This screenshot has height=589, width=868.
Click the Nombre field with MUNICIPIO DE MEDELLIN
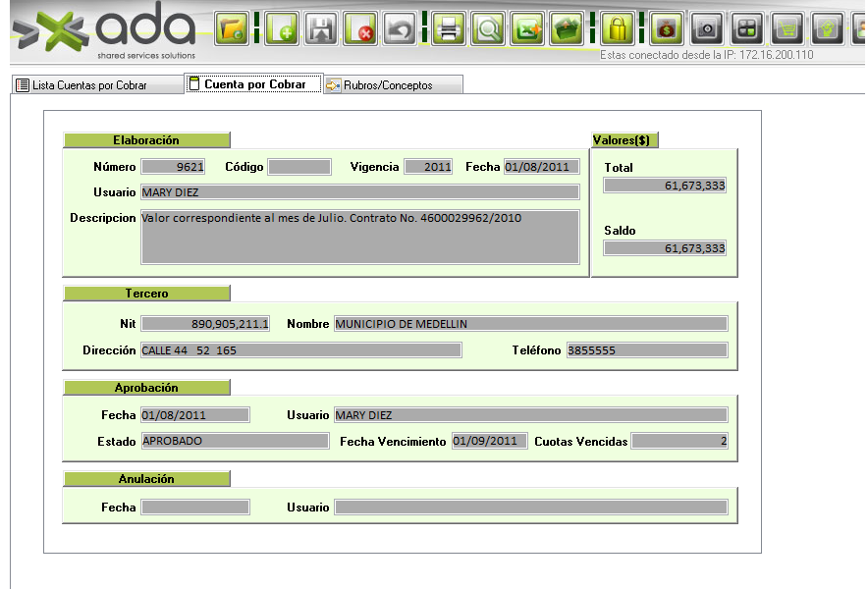point(530,324)
